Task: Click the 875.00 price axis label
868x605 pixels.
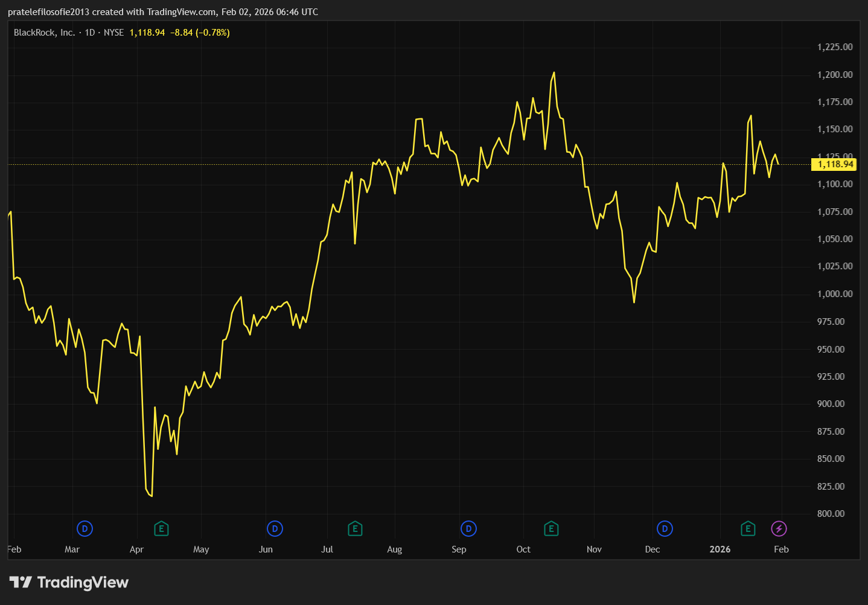Action: coord(831,432)
